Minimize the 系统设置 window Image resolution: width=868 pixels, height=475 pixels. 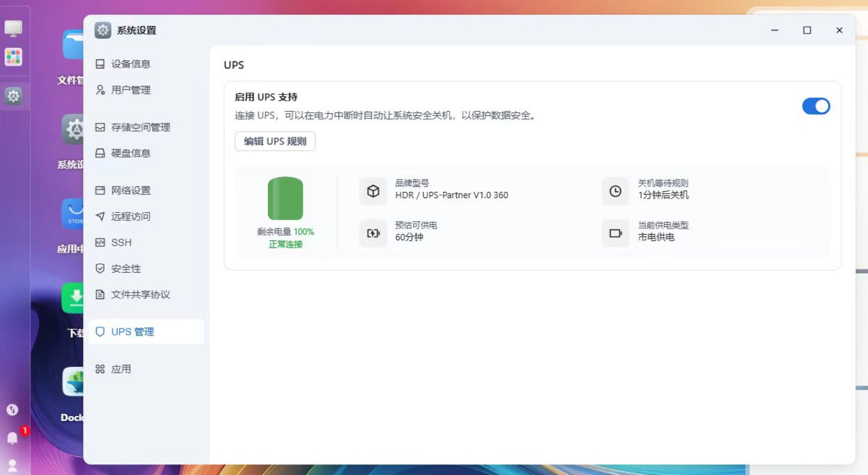pyautogui.click(x=774, y=30)
